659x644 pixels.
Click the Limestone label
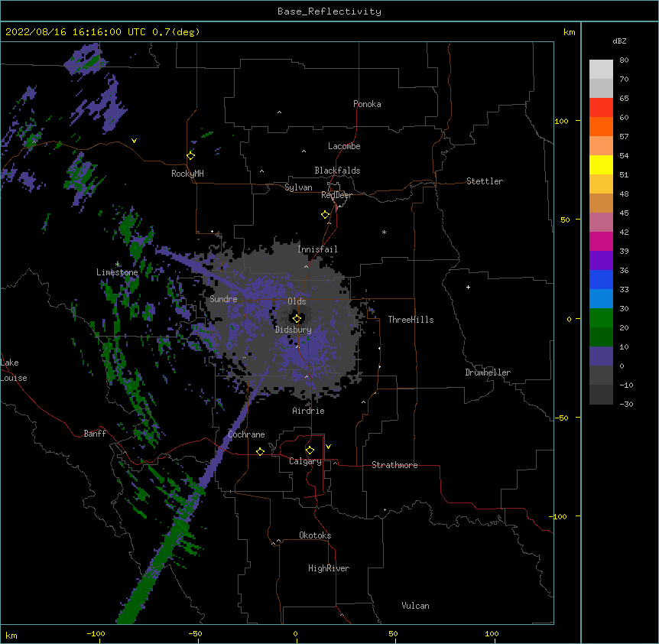pyautogui.click(x=117, y=272)
